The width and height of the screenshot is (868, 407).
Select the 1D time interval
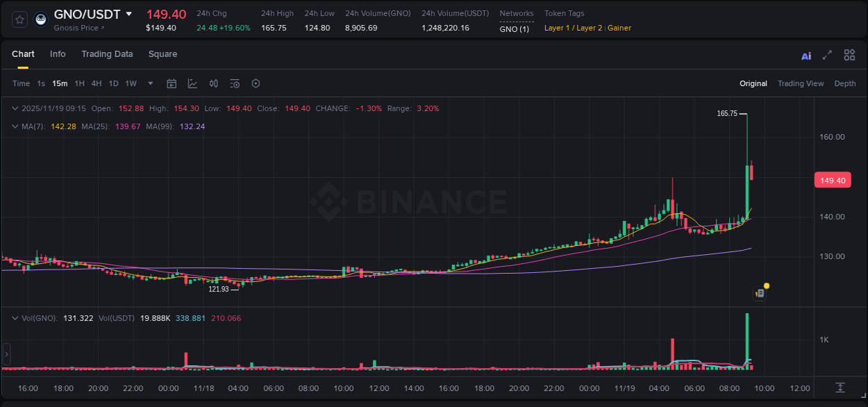coord(113,83)
